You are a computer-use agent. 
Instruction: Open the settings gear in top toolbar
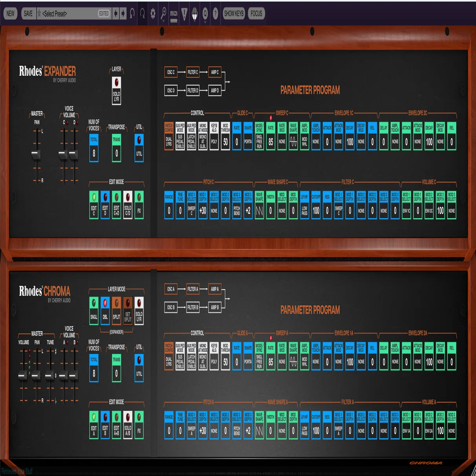153,14
